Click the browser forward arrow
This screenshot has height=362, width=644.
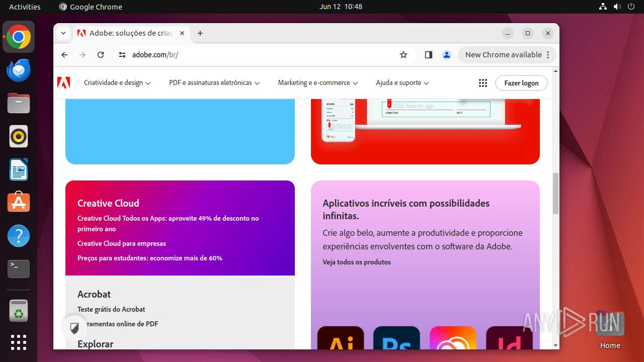(83, 55)
